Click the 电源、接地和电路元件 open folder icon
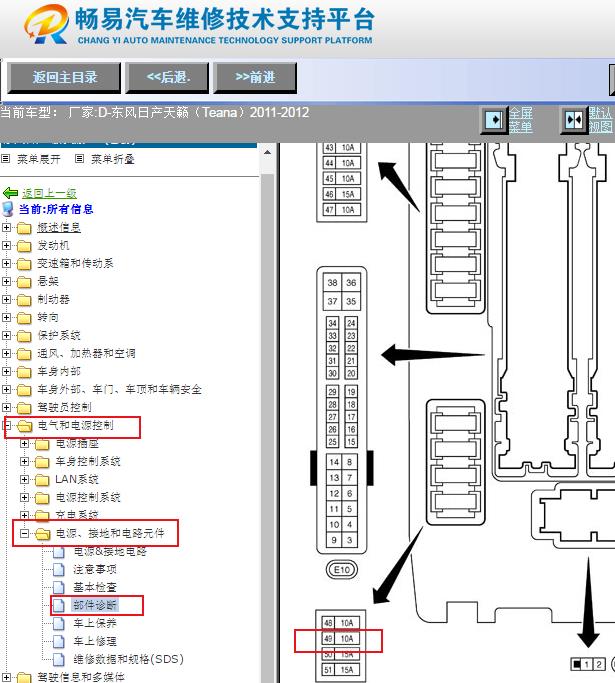 pyautogui.click(x=43, y=534)
